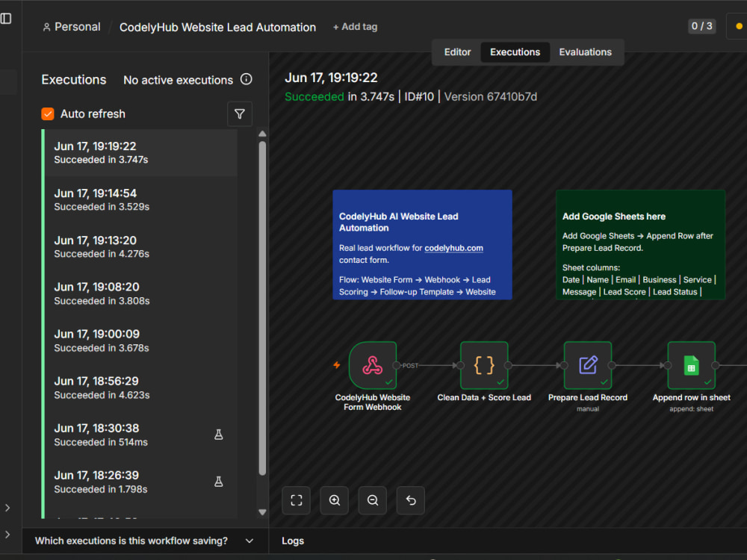This screenshot has height=560, width=747.
Task: Click the Personal project user icon
Action: click(46, 28)
